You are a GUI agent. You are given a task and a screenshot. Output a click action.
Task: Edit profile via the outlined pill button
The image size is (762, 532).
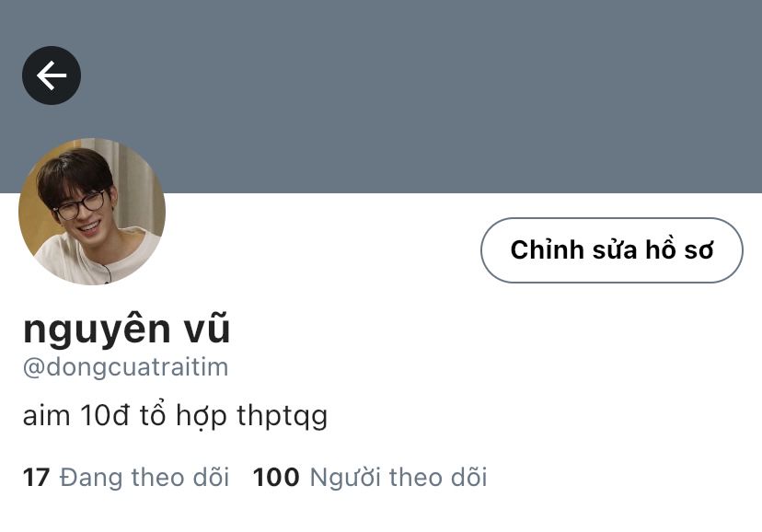[x=611, y=249]
